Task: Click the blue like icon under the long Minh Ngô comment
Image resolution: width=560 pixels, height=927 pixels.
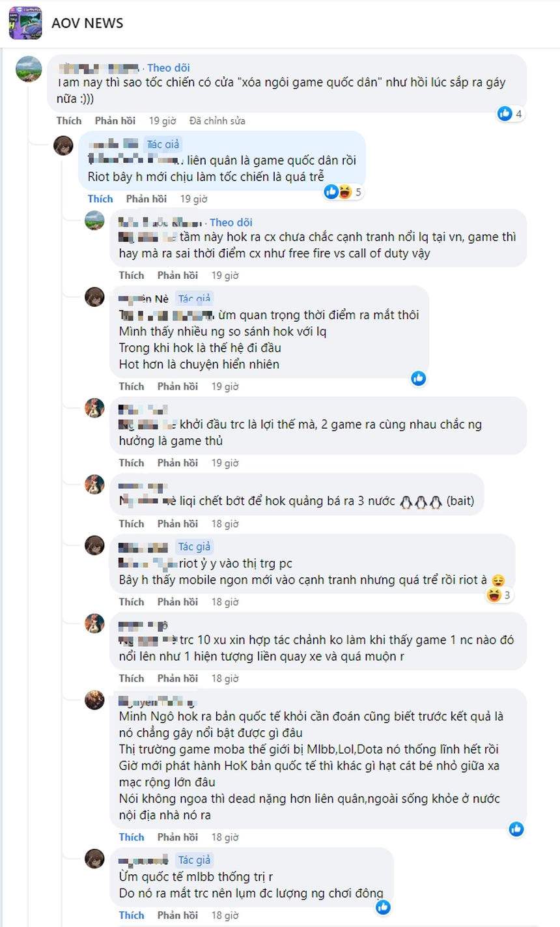Action: pyautogui.click(x=516, y=829)
